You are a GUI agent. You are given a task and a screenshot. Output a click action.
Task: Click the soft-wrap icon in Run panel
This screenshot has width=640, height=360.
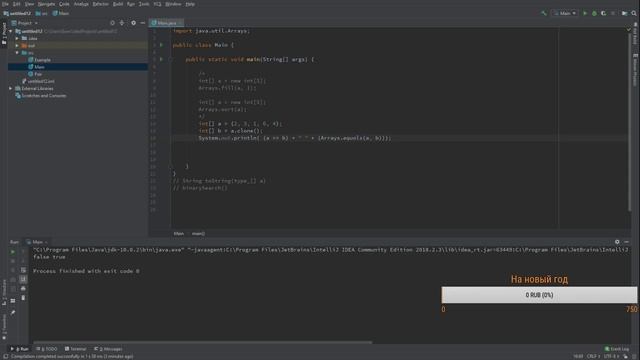click(x=23, y=270)
